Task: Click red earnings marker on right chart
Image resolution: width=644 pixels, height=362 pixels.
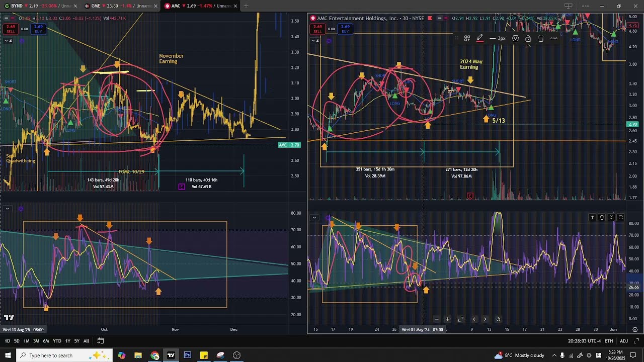Action: [470, 196]
